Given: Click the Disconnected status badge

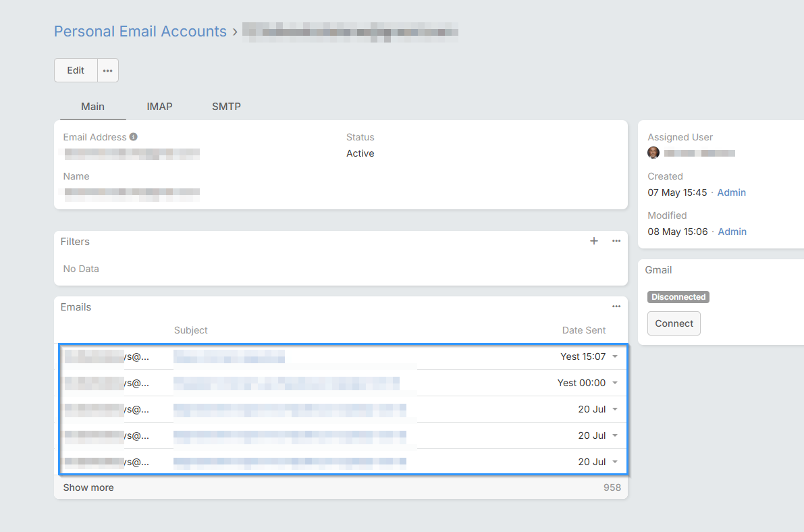Looking at the screenshot, I should (x=678, y=297).
